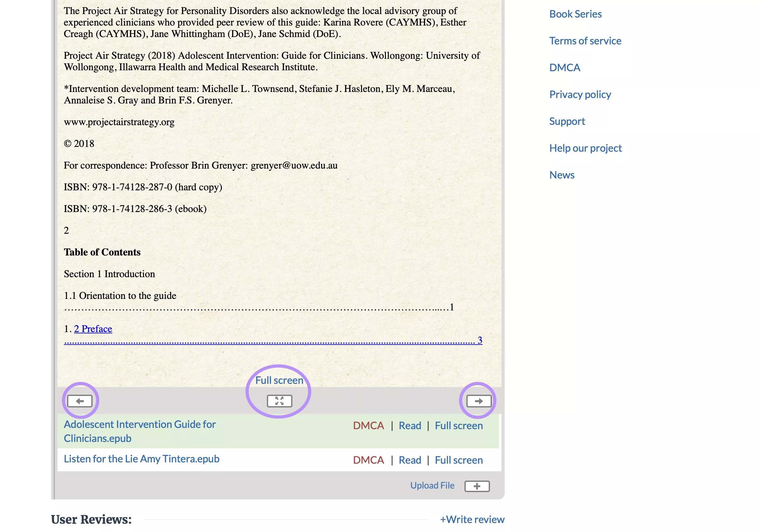Click the Full screen icon for Listen for the Lie
The height and width of the screenshot is (532, 761).
pyautogui.click(x=459, y=459)
